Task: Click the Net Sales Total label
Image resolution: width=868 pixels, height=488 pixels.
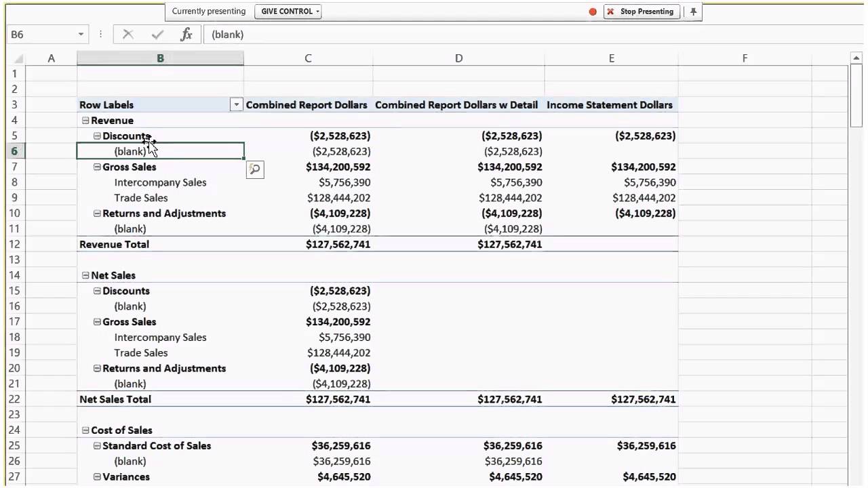Action: (115, 400)
